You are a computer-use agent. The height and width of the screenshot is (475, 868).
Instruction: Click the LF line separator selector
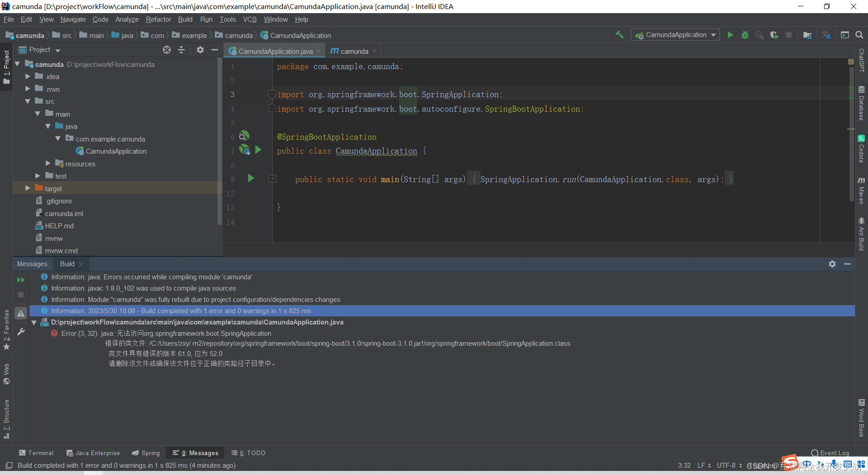704,466
